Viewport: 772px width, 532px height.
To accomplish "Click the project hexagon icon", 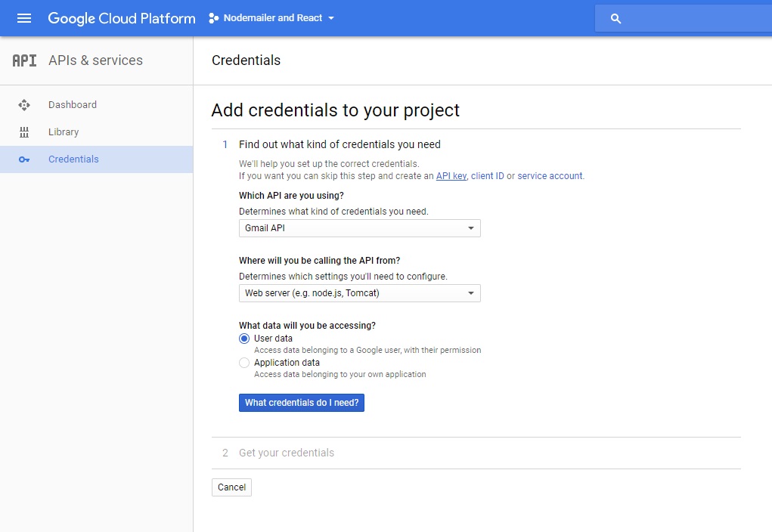I will pos(213,18).
